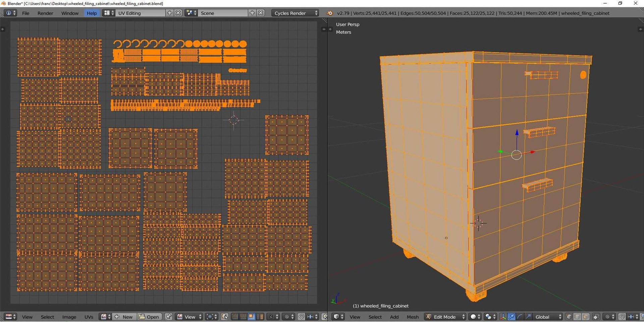This screenshot has height=322, width=644.
Task: Click the Scene name field
Action: (223, 13)
